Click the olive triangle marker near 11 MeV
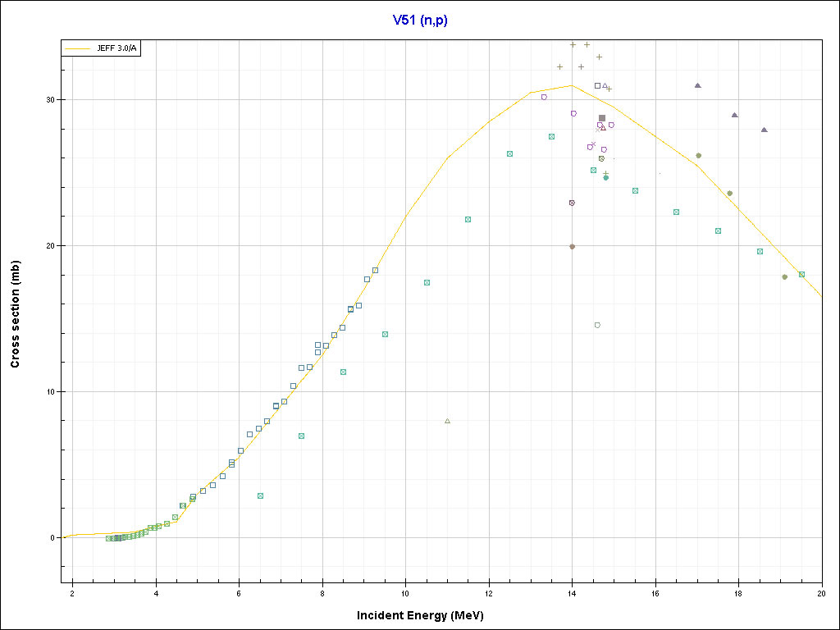 (x=447, y=421)
